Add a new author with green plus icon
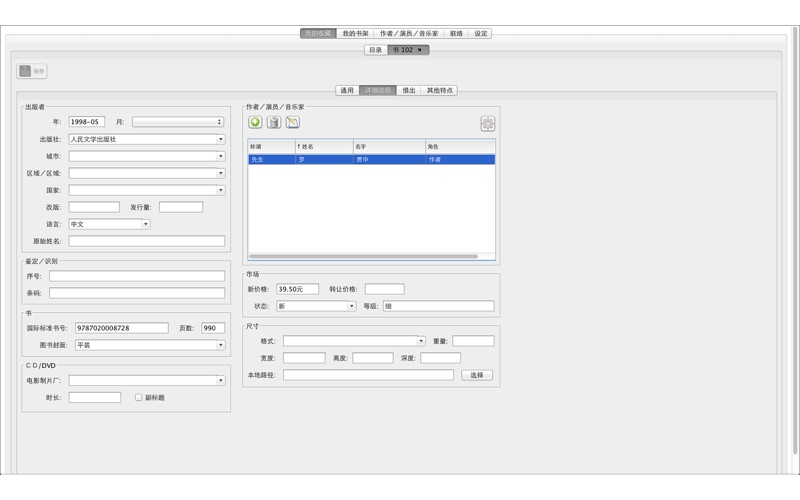The width and height of the screenshot is (800, 500). point(255,122)
